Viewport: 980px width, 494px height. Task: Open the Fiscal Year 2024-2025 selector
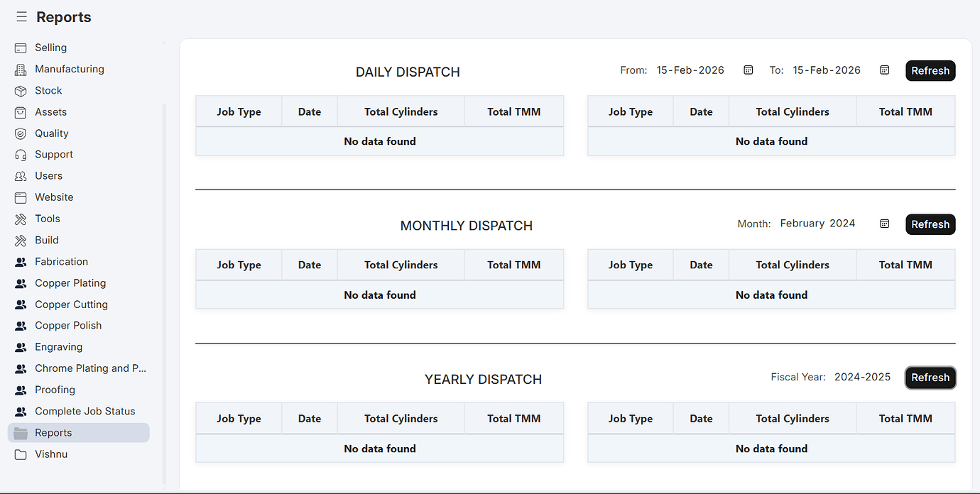pyautogui.click(x=862, y=377)
